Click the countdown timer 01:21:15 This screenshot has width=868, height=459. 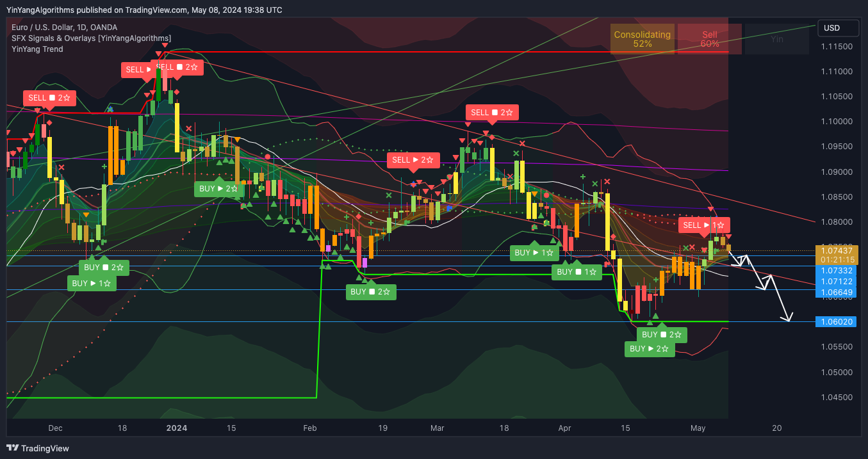click(x=837, y=260)
